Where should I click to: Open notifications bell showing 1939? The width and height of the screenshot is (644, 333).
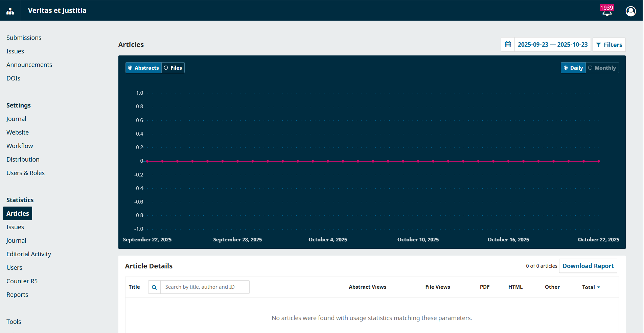607,11
